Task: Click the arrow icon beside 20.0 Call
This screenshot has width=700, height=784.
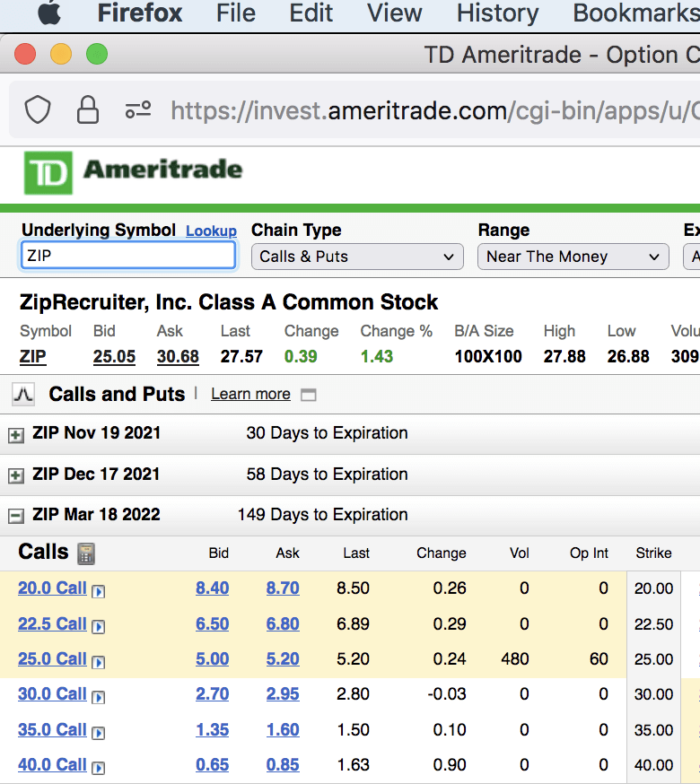Action: pos(99,591)
